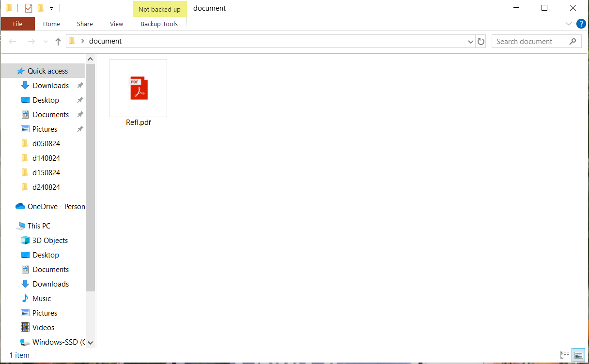Click the Refresh button in address bar
This screenshot has width=589, height=364.
click(481, 42)
